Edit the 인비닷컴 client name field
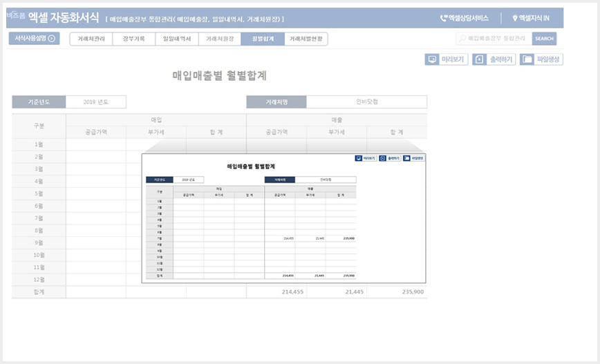Viewport: 600px width, 364px height. pos(366,102)
